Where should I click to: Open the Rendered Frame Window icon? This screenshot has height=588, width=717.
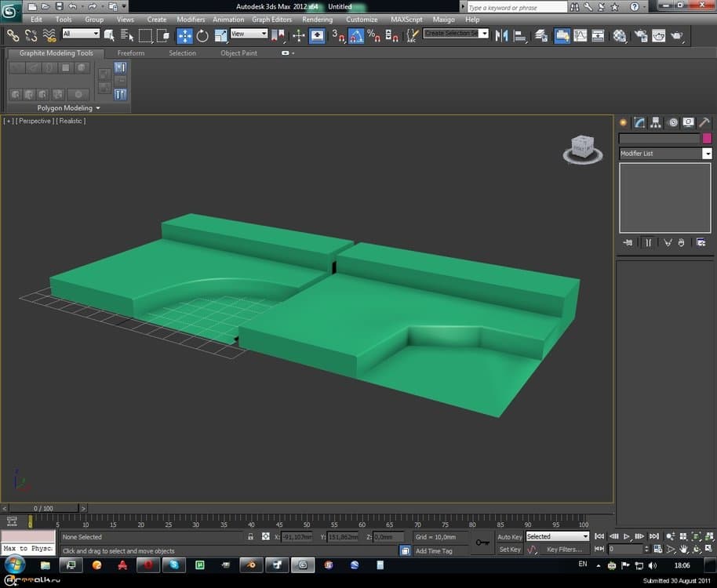pos(658,35)
